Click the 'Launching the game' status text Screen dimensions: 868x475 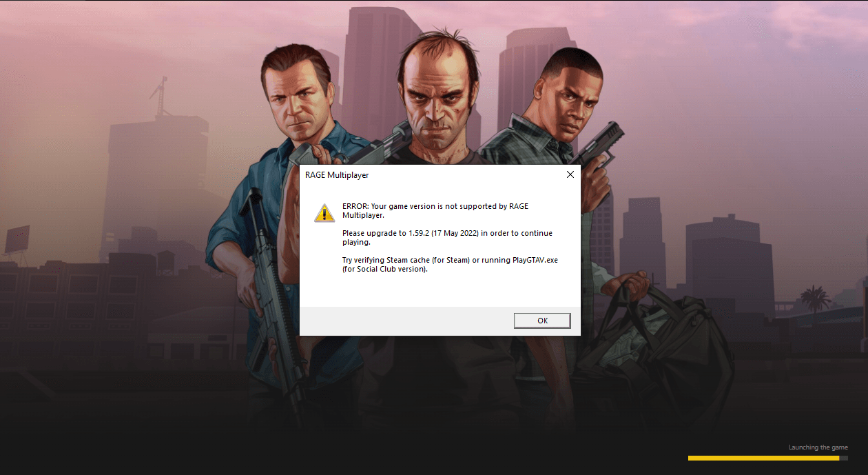(818, 447)
